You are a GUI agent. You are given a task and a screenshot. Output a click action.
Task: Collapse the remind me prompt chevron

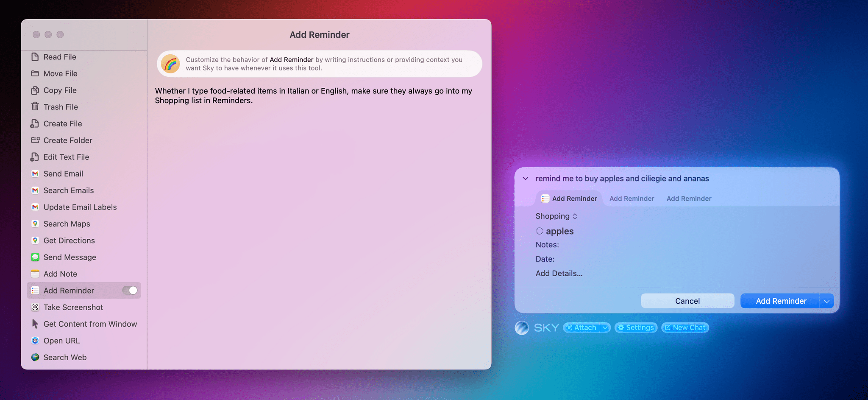(526, 179)
